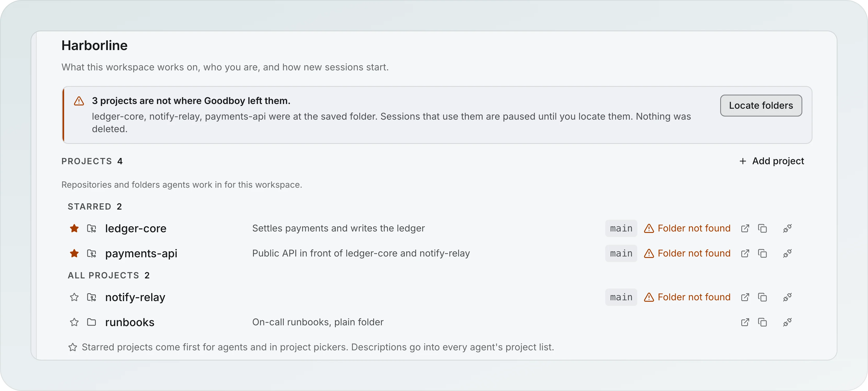Copy runbooks path icon
This screenshot has width=868, height=391.
click(x=762, y=322)
